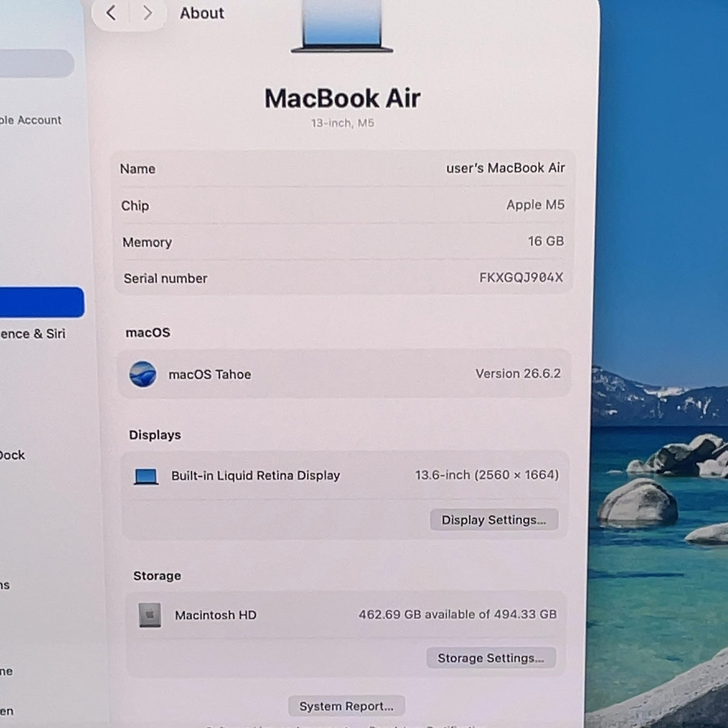Go forward with the right chevron arrow
This screenshot has width=728, height=728.
[147, 13]
